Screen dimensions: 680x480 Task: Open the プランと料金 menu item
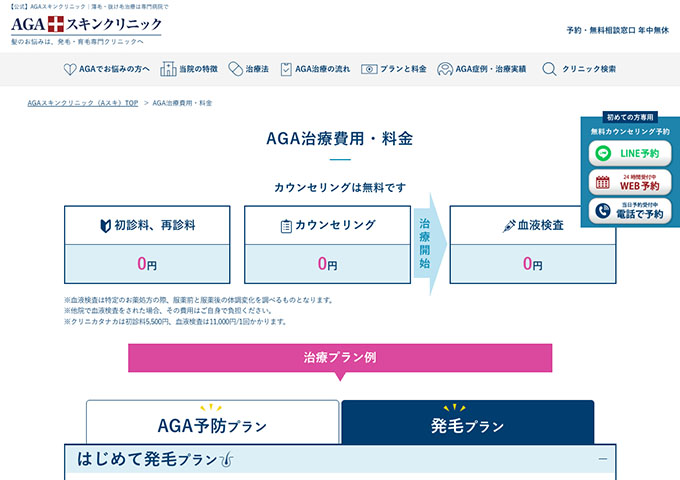(x=402, y=69)
